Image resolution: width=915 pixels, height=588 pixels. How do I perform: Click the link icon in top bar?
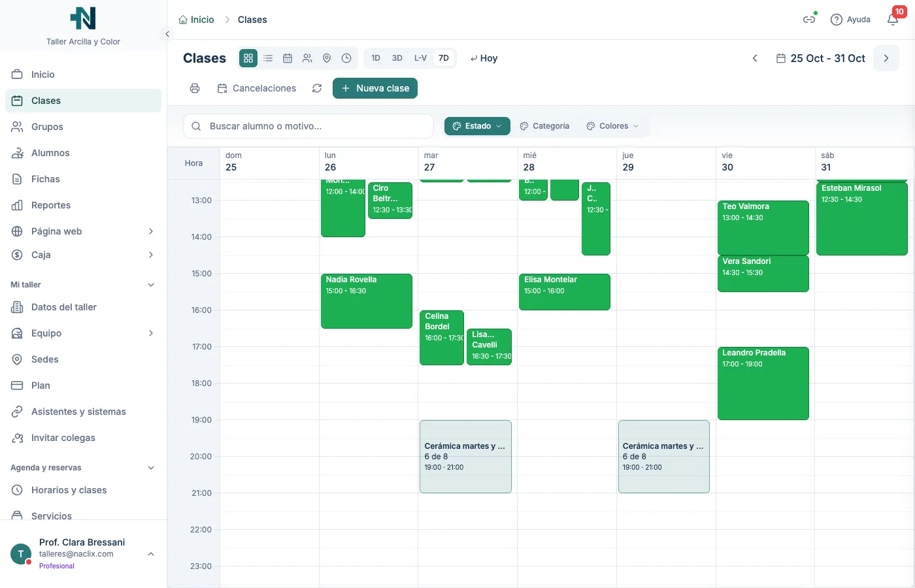click(809, 20)
